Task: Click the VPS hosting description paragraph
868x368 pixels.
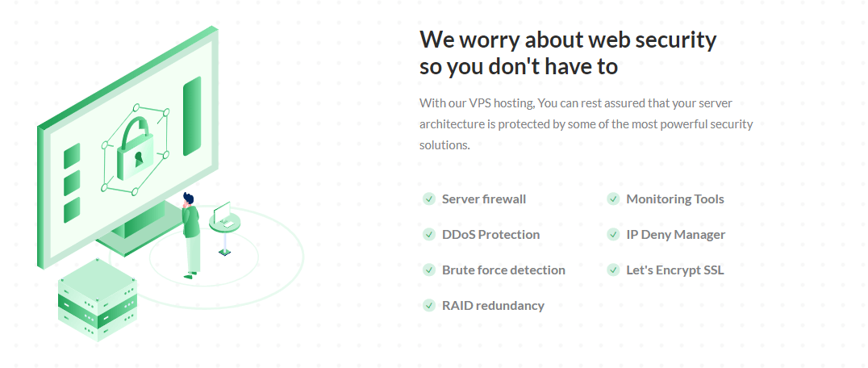Action: (586, 124)
